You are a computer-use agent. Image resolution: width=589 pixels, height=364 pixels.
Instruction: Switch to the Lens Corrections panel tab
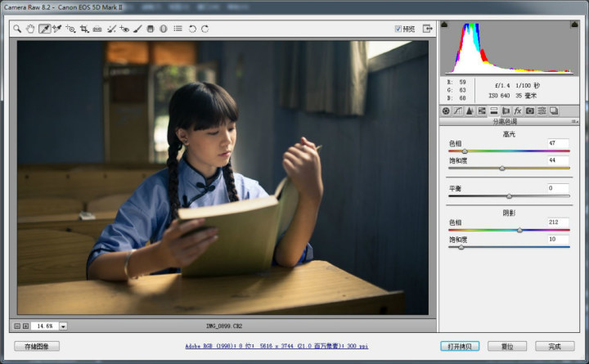tap(506, 110)
